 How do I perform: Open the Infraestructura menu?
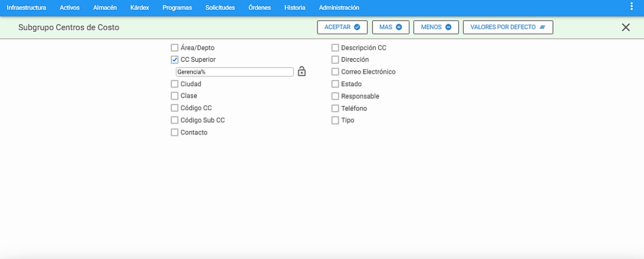26,8
